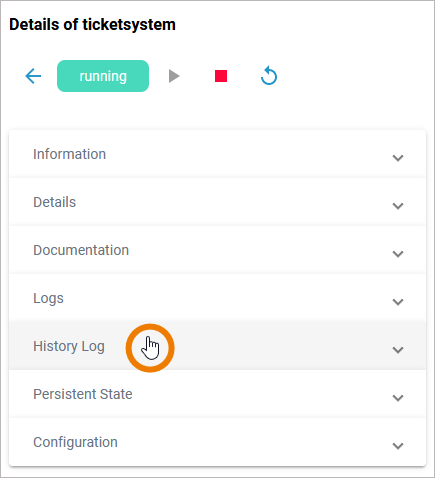
Task: Click the Configuration row chevron icon
Action: click(398, 446)
